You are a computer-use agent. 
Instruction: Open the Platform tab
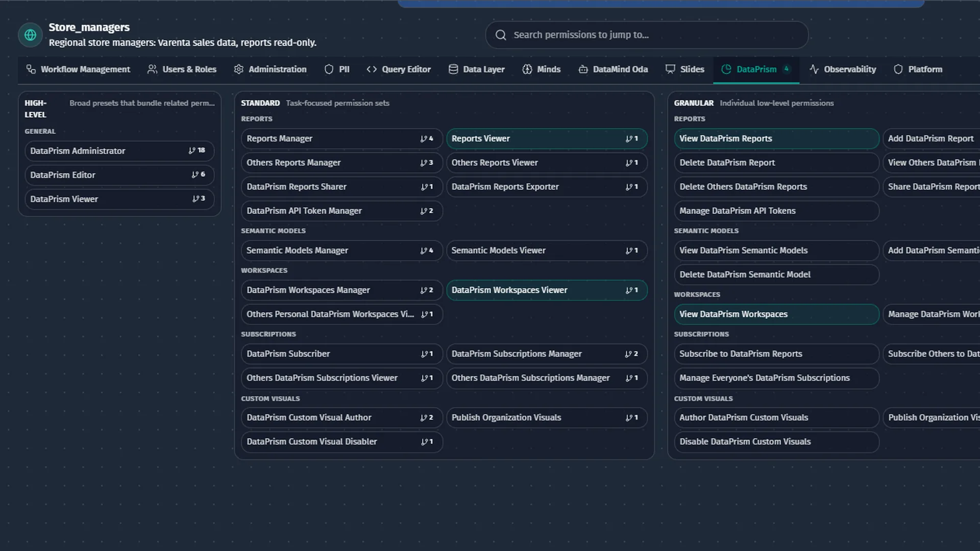pos(918,69)
